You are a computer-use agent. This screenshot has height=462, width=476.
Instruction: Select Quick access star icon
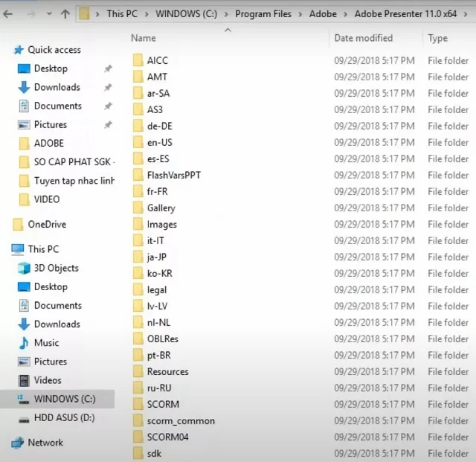coord(19,50)
